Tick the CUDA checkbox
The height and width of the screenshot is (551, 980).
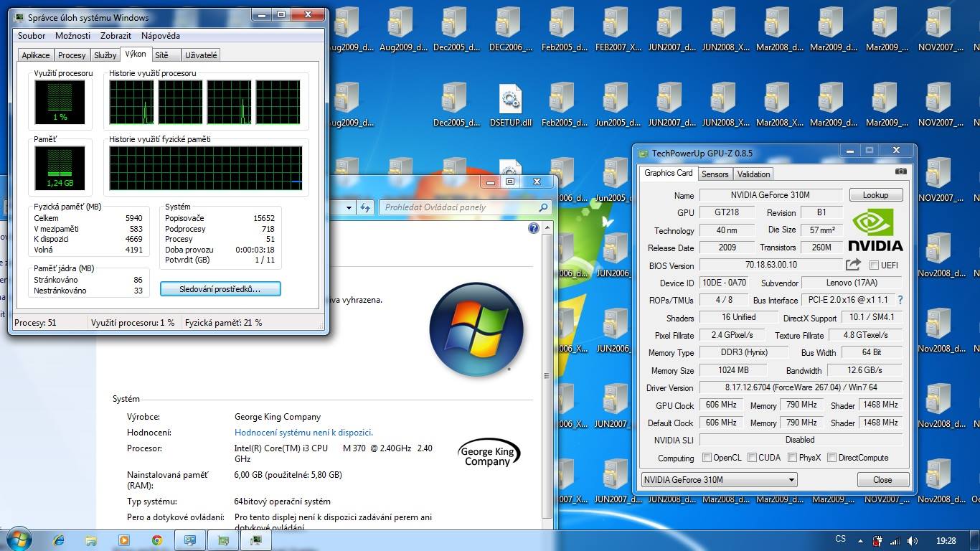(x=752, y=458)
